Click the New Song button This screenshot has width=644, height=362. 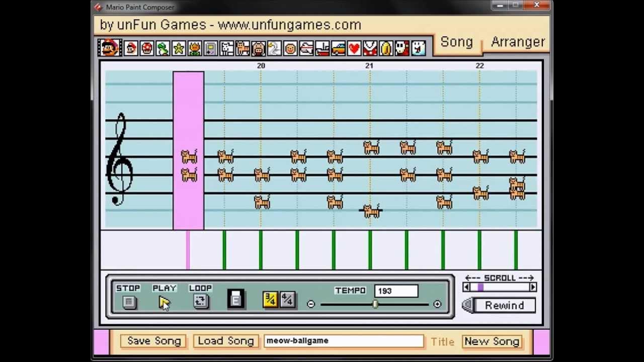tap(492, 341)
